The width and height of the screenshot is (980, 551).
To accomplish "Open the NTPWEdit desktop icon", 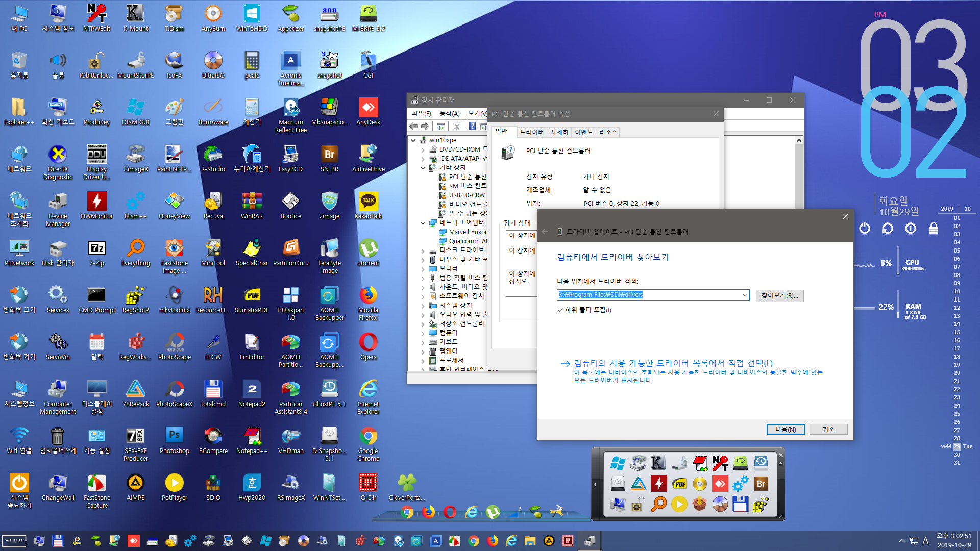I will [96, 18].
